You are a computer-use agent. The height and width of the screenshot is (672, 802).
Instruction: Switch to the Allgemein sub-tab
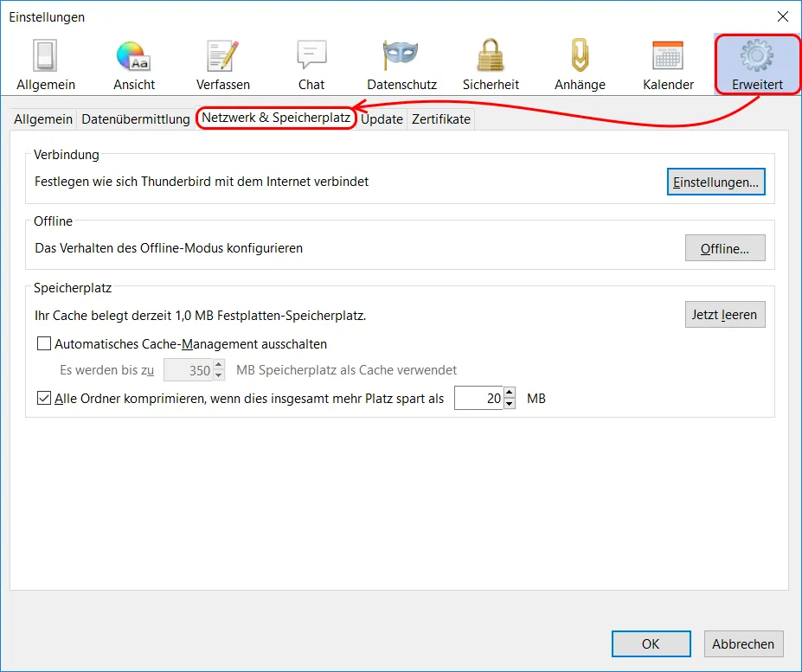pos(43,119)
